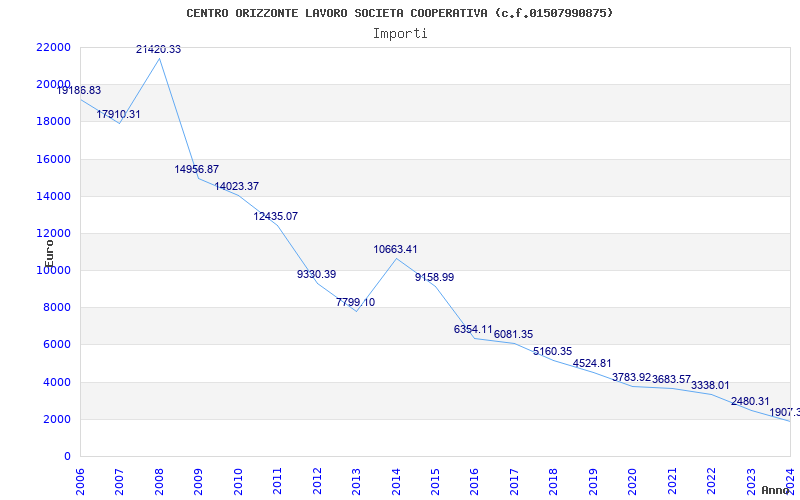Select the x-axis year 2019
Screen dimensions: 800x500
pos(593,481)
